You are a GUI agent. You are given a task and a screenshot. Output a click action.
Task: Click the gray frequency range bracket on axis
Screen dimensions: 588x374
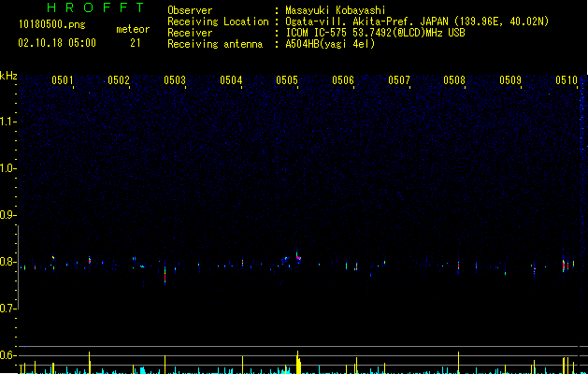(x=19, y=267)
